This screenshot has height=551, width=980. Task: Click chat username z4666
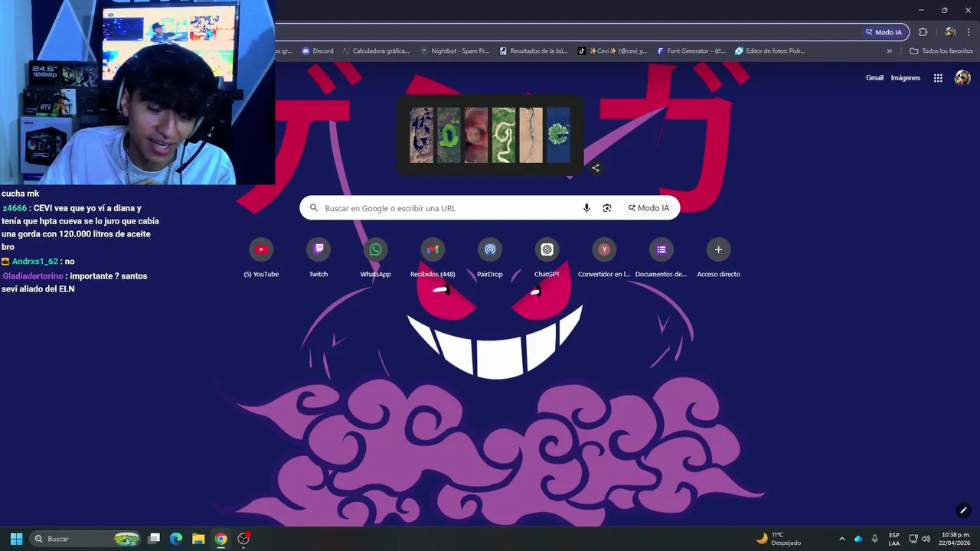[x=15, y=208]
